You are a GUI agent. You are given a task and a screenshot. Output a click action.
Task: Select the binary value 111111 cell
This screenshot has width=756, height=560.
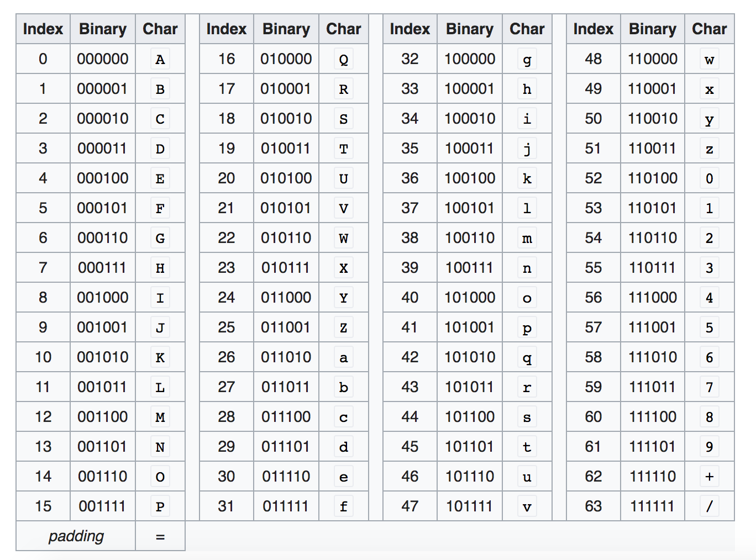pos(652,506)
